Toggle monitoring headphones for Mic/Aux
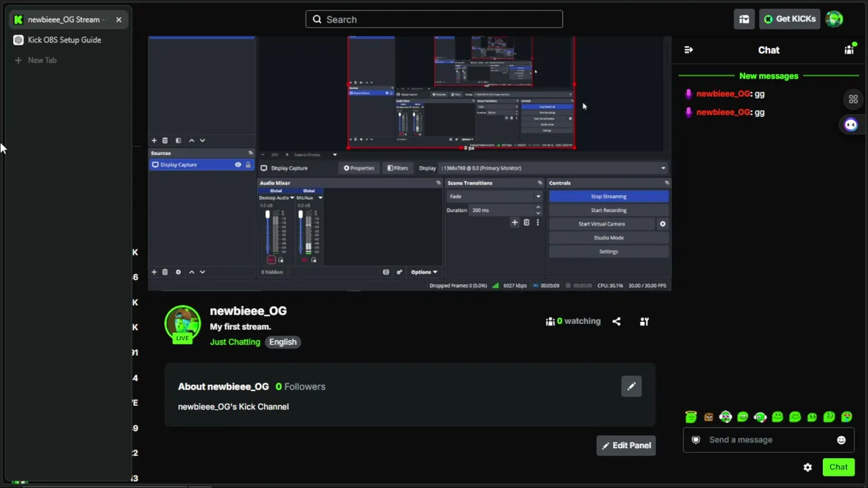Viewport: 868px width, 488px height. tap(313, 260)
